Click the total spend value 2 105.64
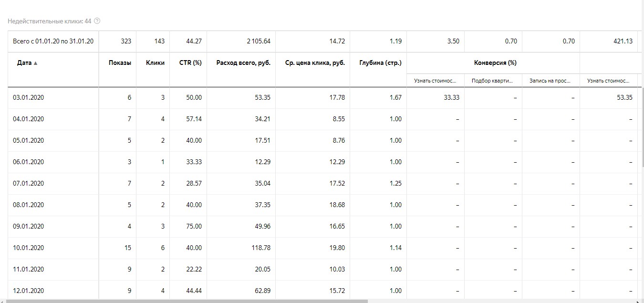 (259, 41)
